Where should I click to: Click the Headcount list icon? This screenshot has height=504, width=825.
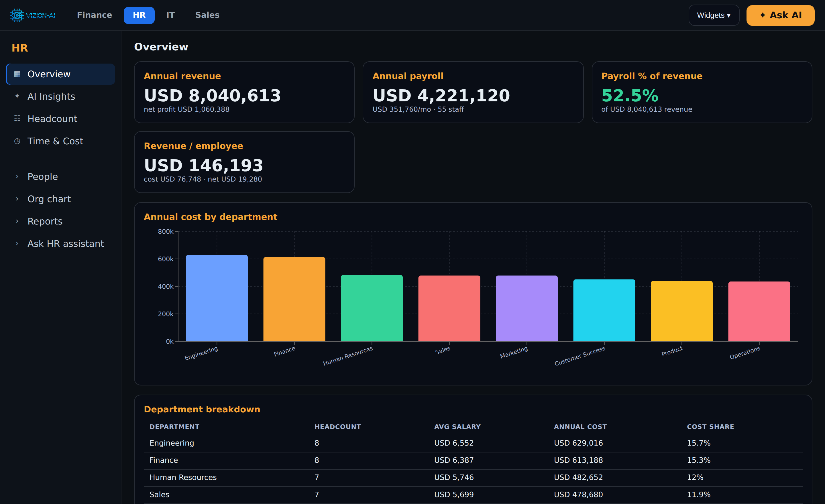[17, 119]
